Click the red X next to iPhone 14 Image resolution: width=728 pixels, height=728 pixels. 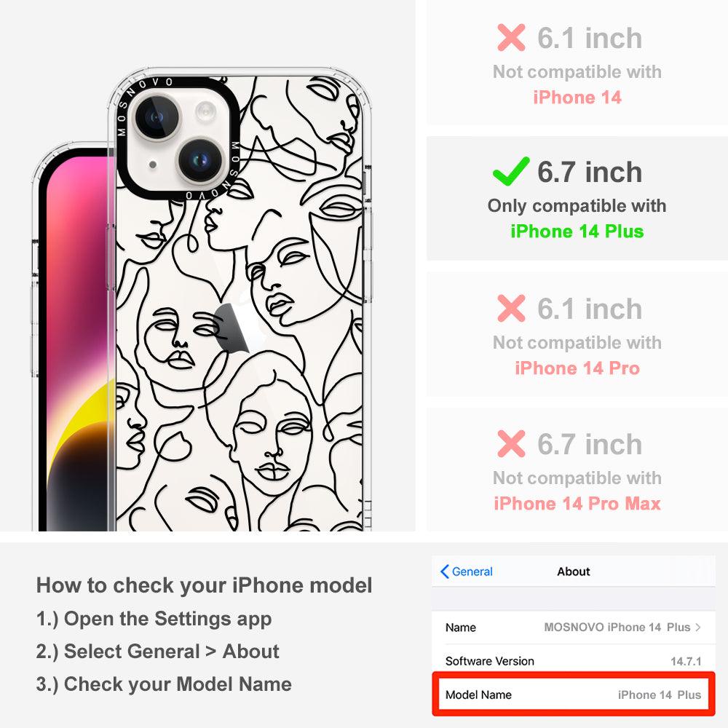click(511, 38)
